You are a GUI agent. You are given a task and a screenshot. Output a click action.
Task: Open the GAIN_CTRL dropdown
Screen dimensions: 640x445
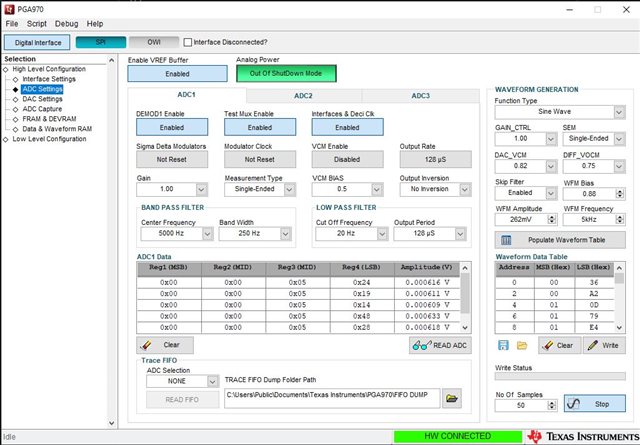tap(551, 139)
